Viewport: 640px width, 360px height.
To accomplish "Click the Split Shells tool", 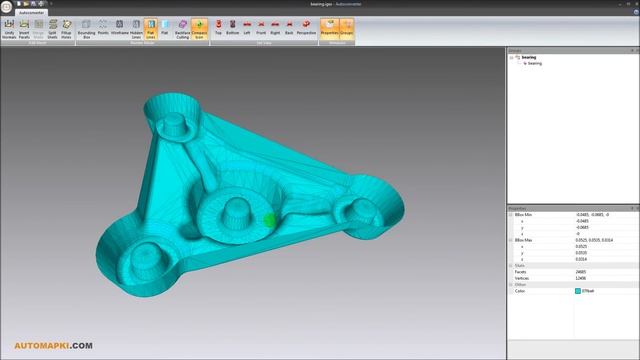I will [53, 29].
